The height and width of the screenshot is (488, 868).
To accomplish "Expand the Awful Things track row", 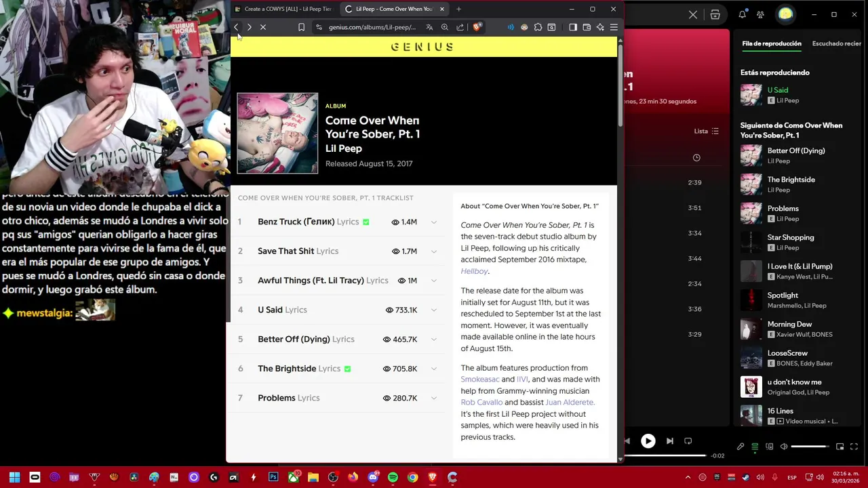I will click(x=434, y=281).
